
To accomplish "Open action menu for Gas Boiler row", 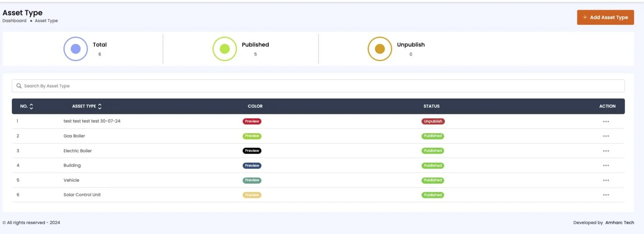I will 605,136.
